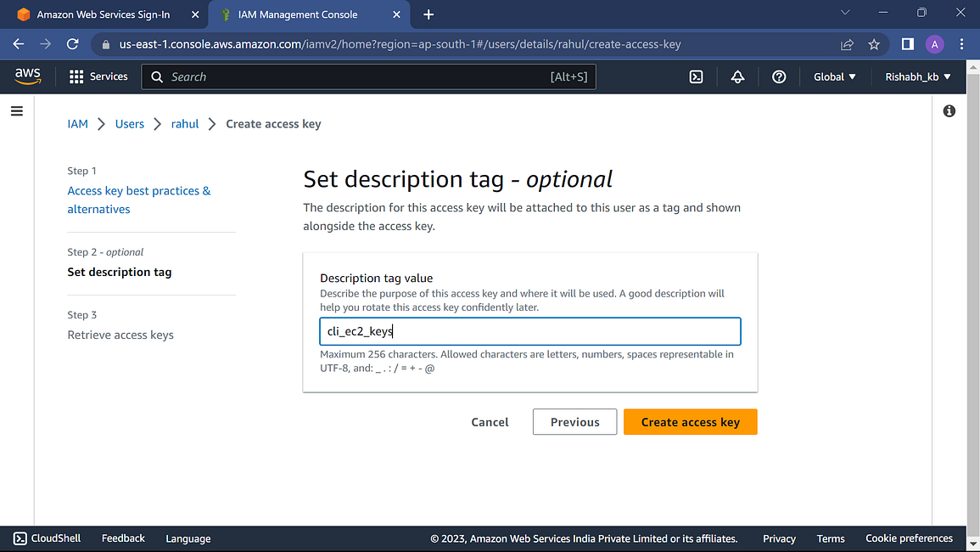This screenshot has height=552, width=980.
Task: Open the Rishabh_kb account dropdown
Action: (917, 77)
